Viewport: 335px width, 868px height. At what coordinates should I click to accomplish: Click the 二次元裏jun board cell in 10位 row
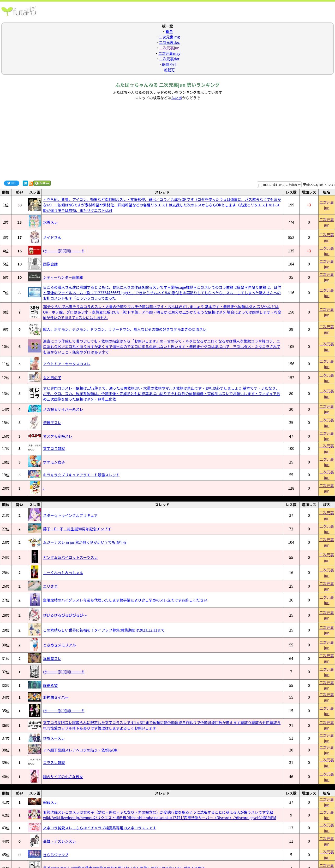[327, 347]
